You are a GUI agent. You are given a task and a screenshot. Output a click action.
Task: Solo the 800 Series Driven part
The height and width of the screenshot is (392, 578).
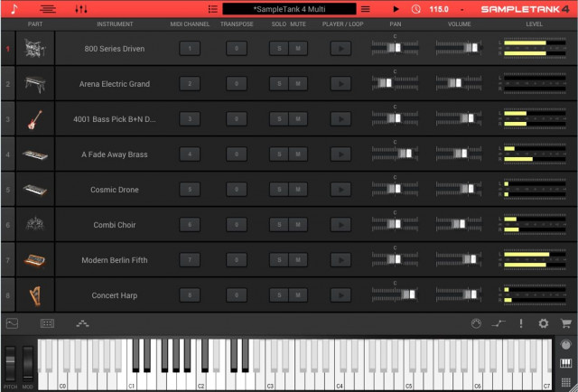tap(279, 48)
